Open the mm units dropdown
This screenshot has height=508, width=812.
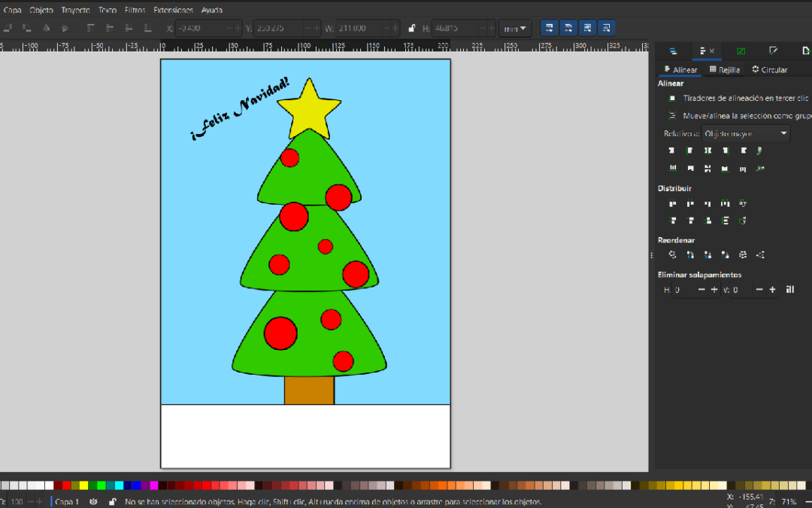click(516, 29)
